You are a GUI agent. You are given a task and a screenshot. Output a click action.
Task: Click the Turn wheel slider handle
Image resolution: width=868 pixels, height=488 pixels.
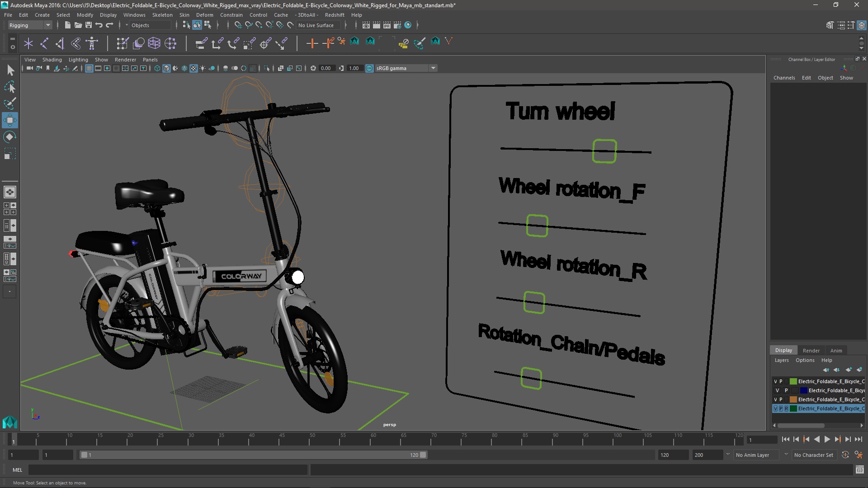[x=604, y=151]
